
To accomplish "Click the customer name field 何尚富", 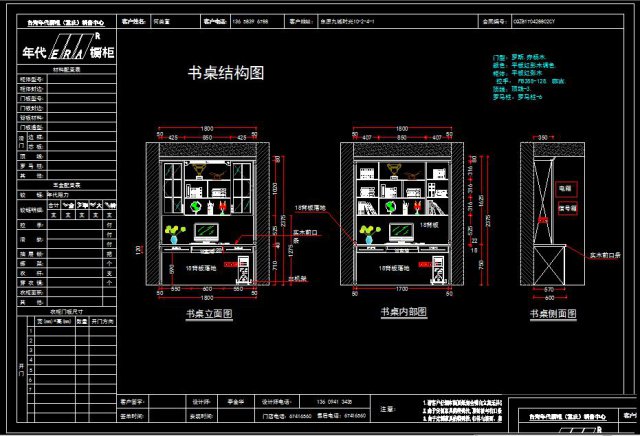I will click(161, 20).
